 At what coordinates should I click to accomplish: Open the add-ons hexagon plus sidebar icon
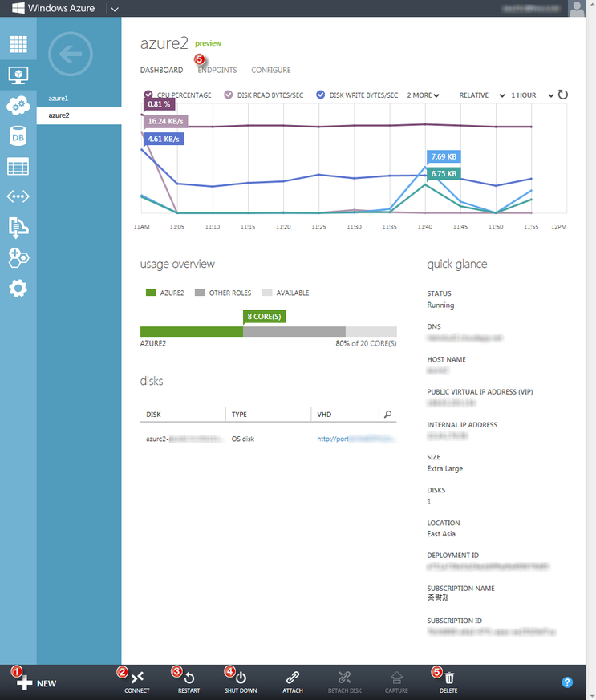point(18,257)
